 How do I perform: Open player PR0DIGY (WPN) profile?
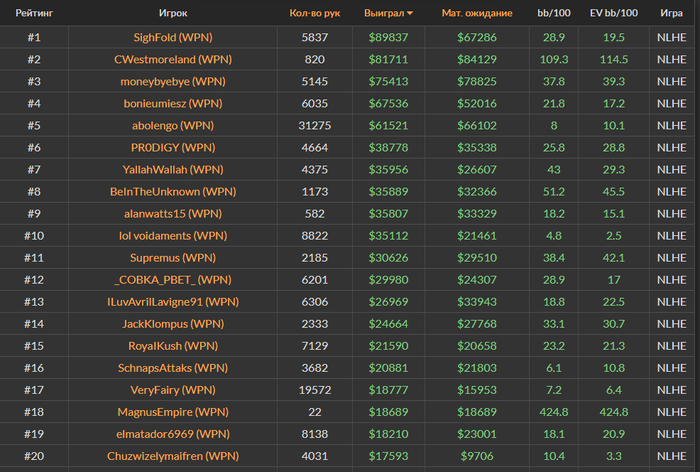click(x=173, y=147)
